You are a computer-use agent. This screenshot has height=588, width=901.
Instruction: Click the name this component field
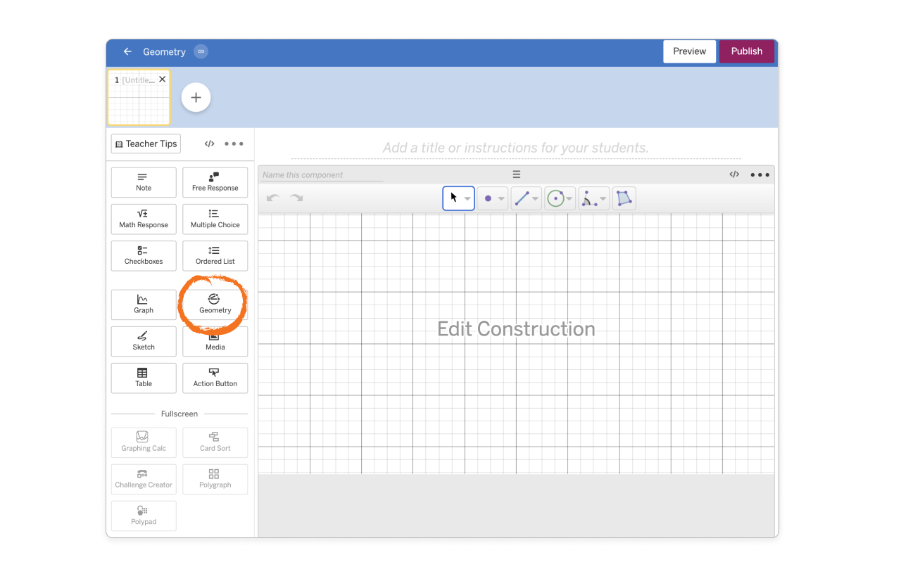tap(320, 174)
